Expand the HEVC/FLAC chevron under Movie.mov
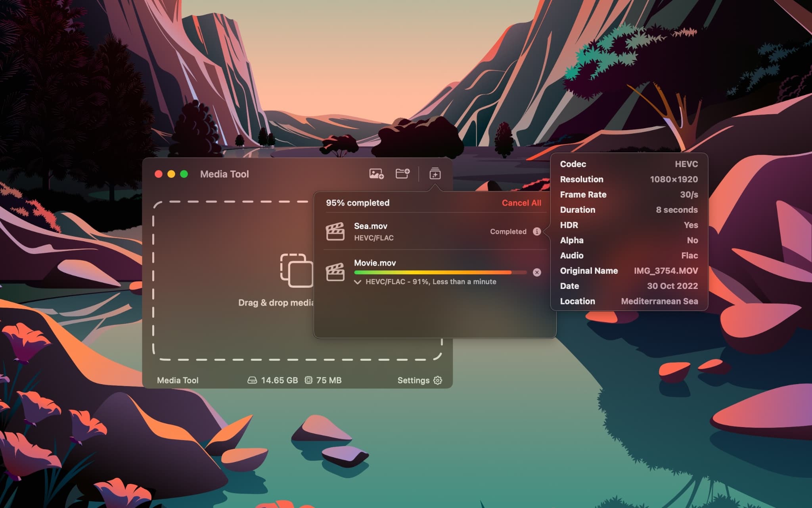This screenshot has height=508, width=812. pos(356,282)
